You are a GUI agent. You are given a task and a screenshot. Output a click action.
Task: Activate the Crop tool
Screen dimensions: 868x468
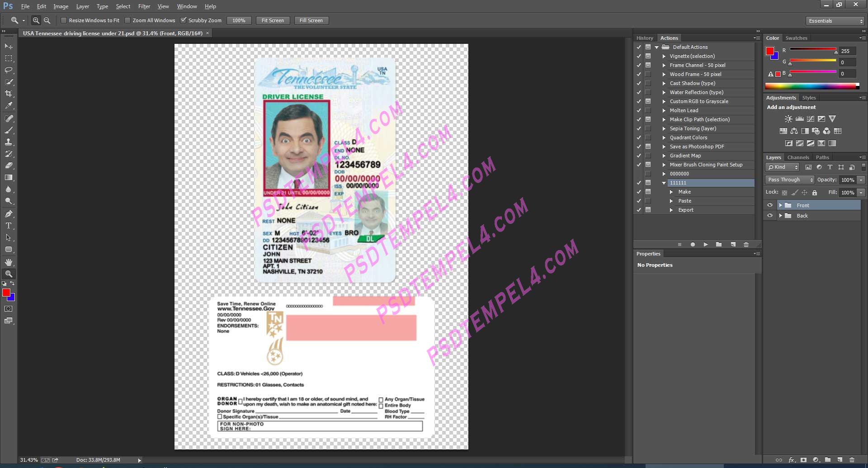pos(8,94)
